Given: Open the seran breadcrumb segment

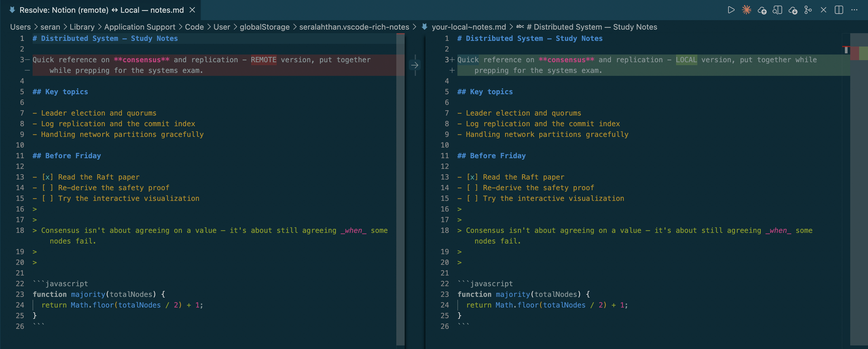Looking at the screenshot, I should pyautogui.click(x=50, y=27).
